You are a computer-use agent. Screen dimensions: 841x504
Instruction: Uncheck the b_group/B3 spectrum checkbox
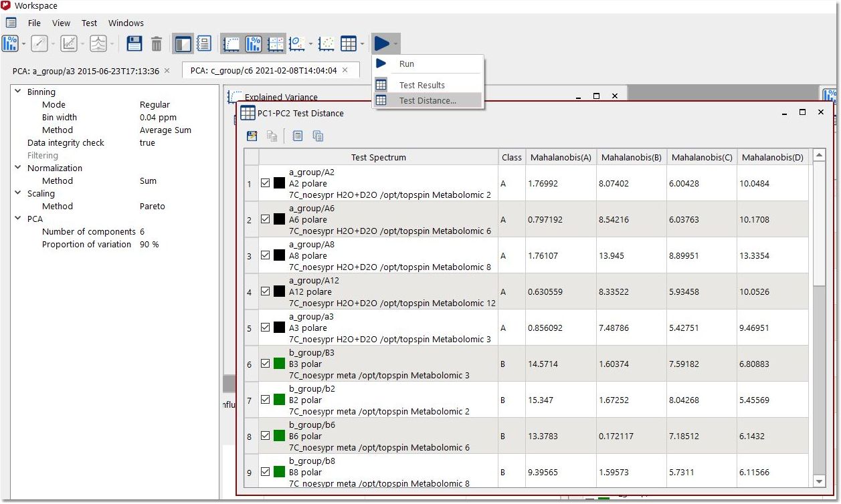pyautogui.click(x=266, y=364)
